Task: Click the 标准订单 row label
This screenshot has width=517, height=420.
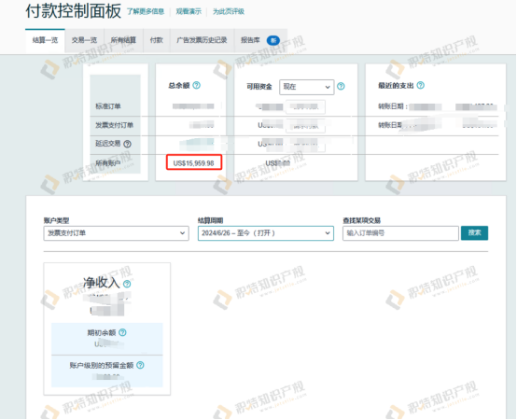Action: coord(108,106)
